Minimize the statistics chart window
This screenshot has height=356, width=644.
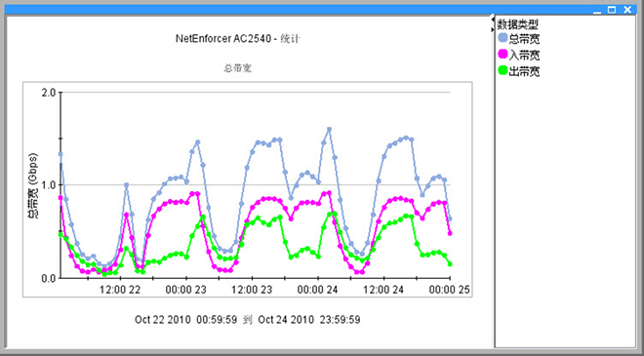tap(597, 10)
